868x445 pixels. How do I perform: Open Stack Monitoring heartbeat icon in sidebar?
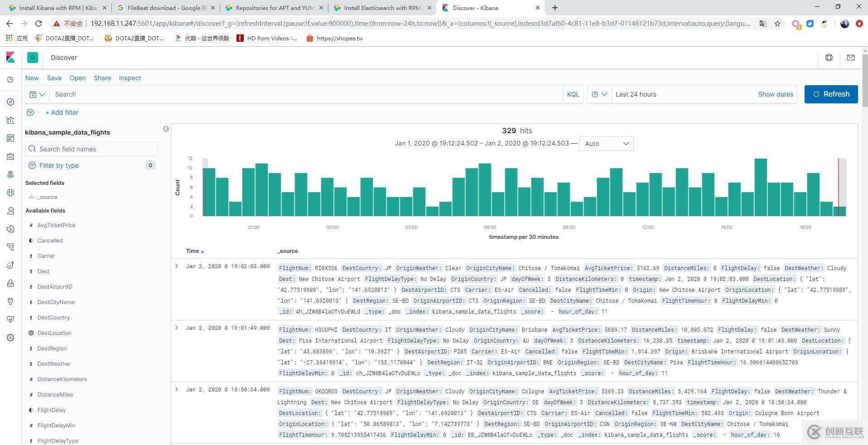[10, 319]
